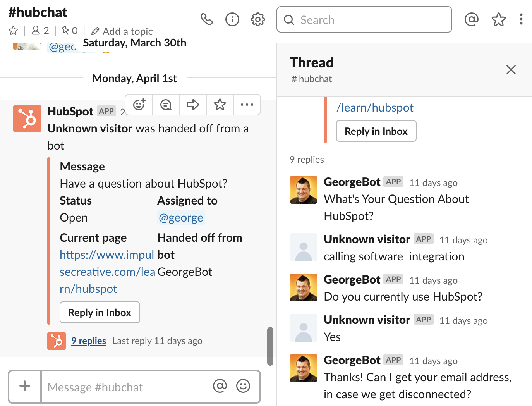532x406 pixels.
Task: Click the channel message list scrollbar
Action: coord(270,346)
